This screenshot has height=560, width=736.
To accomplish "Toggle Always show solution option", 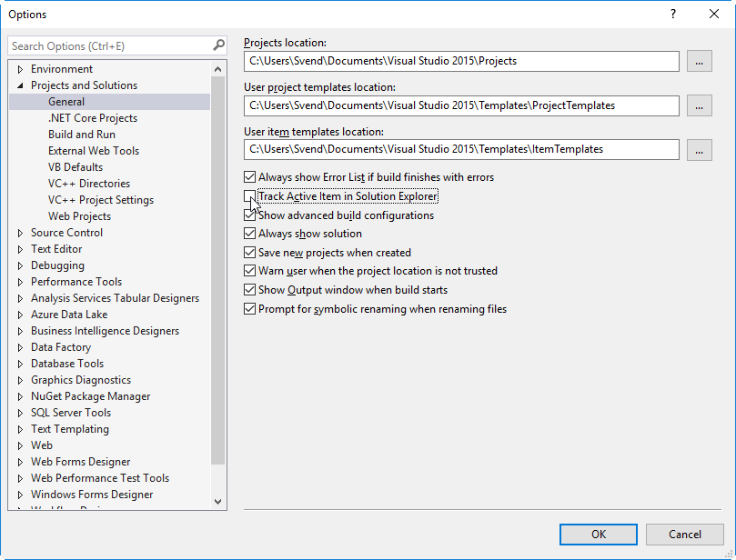I will pyautogui.click(x=249, y=234).
